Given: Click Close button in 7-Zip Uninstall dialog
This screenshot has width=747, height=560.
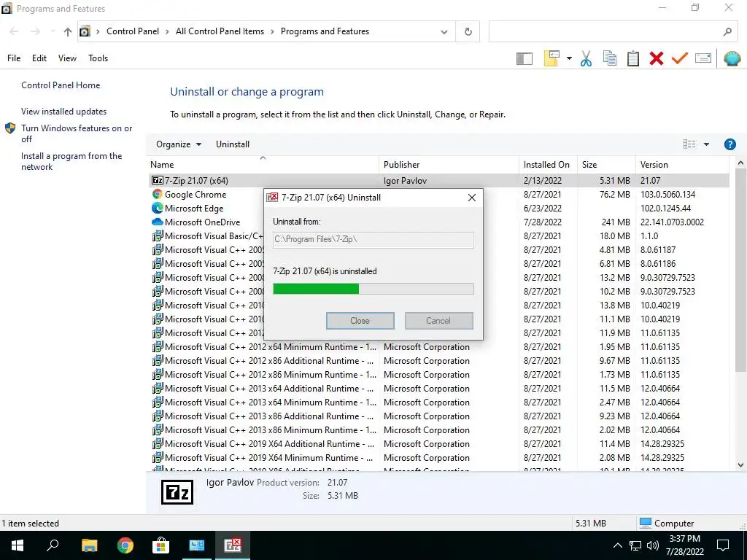Looking at the screenshot, I should pos(360,321).
